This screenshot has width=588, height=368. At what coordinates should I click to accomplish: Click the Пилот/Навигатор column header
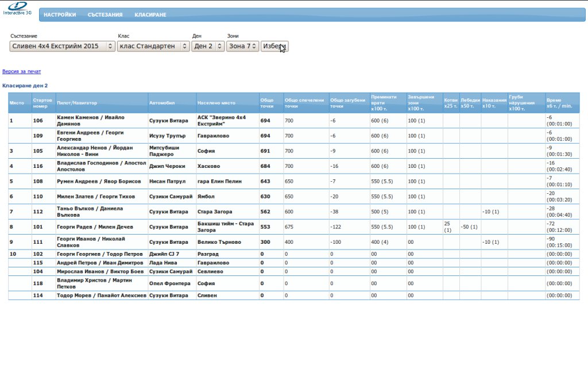click(x=77, y=103)
